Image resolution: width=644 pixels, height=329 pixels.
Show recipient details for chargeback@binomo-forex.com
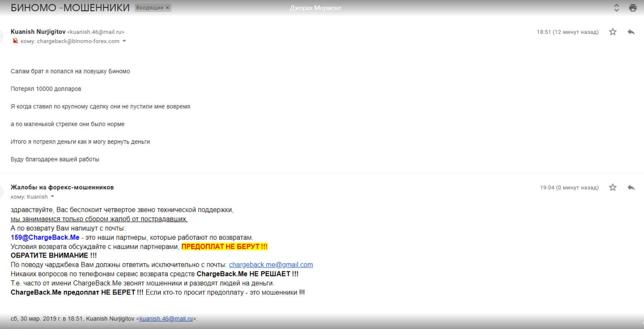124,41
